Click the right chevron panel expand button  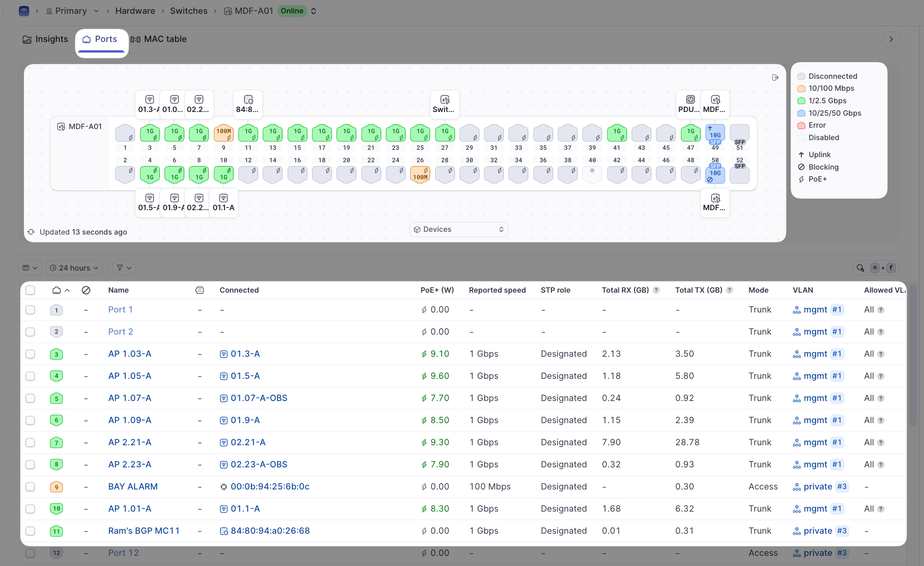click(891, 39)
